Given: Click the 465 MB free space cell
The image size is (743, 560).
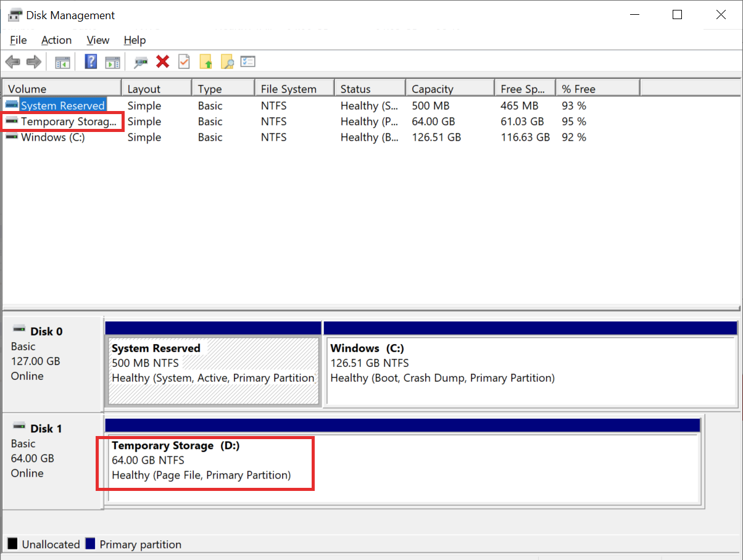Looking at the screenshot, I should point(520,105).
